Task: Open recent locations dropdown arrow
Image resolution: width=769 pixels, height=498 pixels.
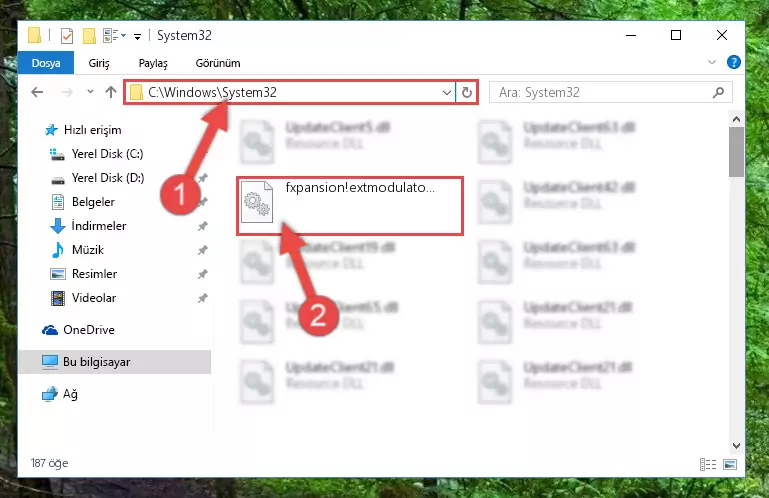Action: click(90, 92)
